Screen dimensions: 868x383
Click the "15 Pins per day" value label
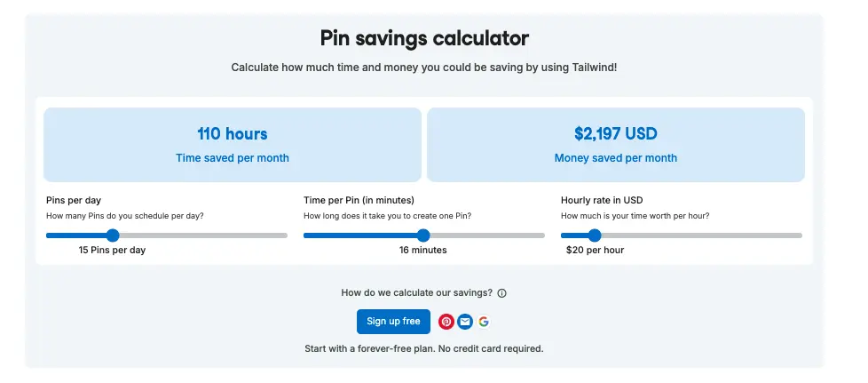[113, 251]
